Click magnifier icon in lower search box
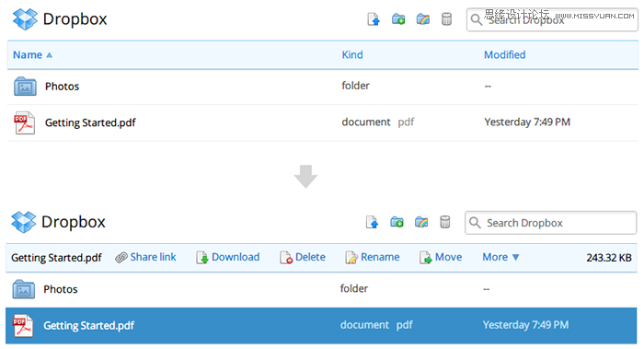This screenshot has width=644, height=349. click(x=475, y=223)
